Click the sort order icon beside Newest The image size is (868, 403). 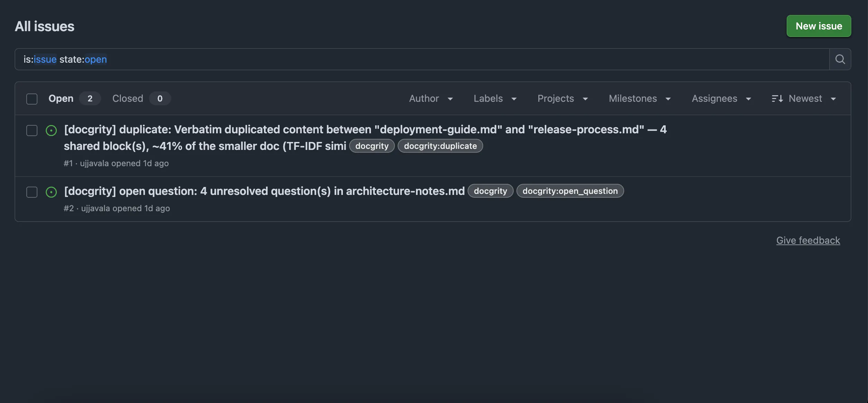click(x=777, y=99)
